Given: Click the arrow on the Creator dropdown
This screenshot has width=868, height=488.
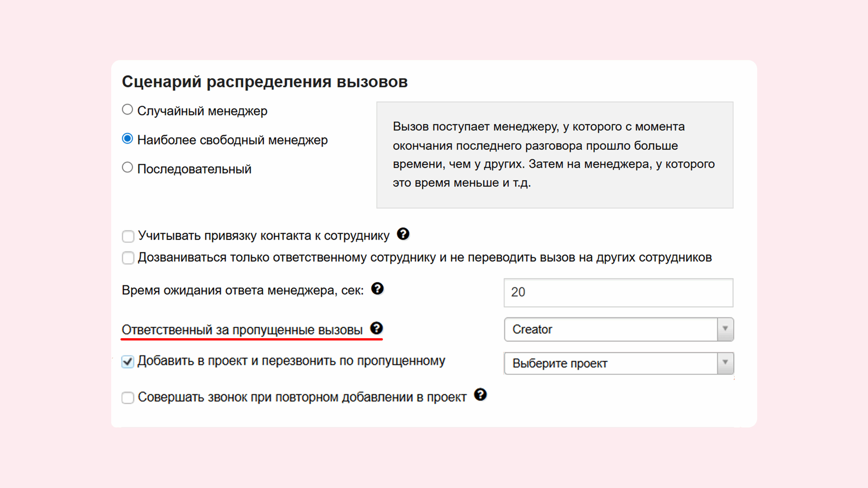Looking at the screenshot, I should 725,329.
